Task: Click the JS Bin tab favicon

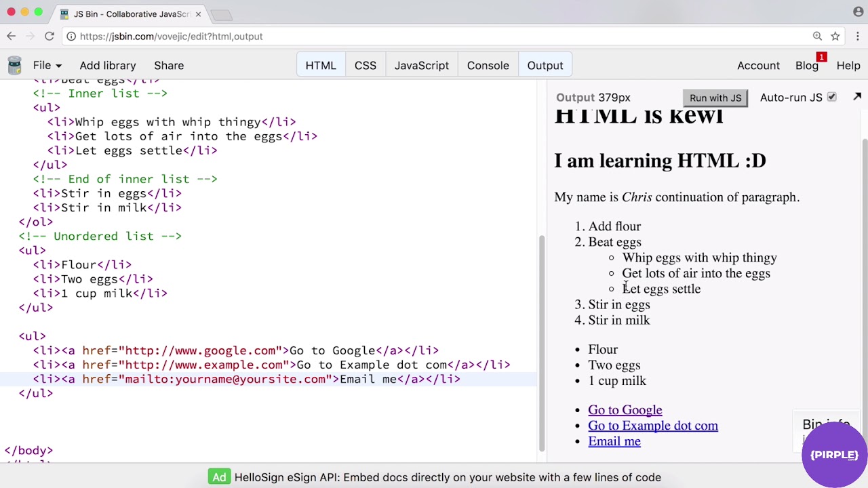Action: click(x=64, y=14)
